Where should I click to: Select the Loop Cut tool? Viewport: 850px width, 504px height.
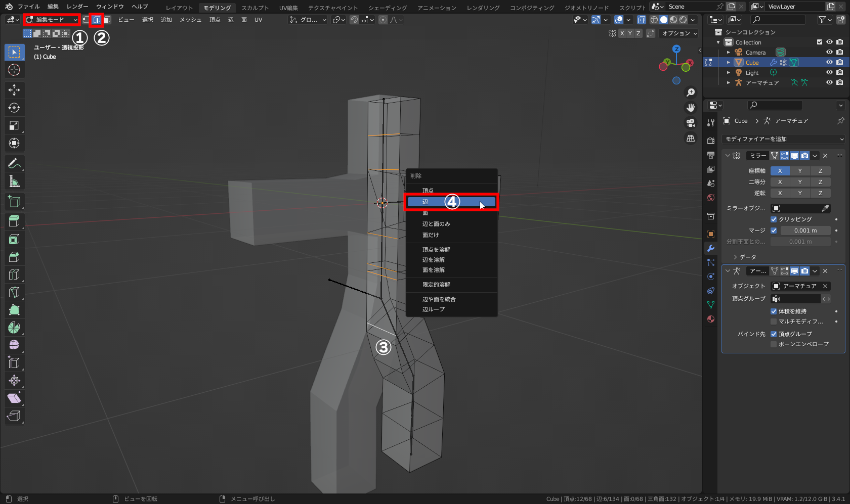coord(14,274)
